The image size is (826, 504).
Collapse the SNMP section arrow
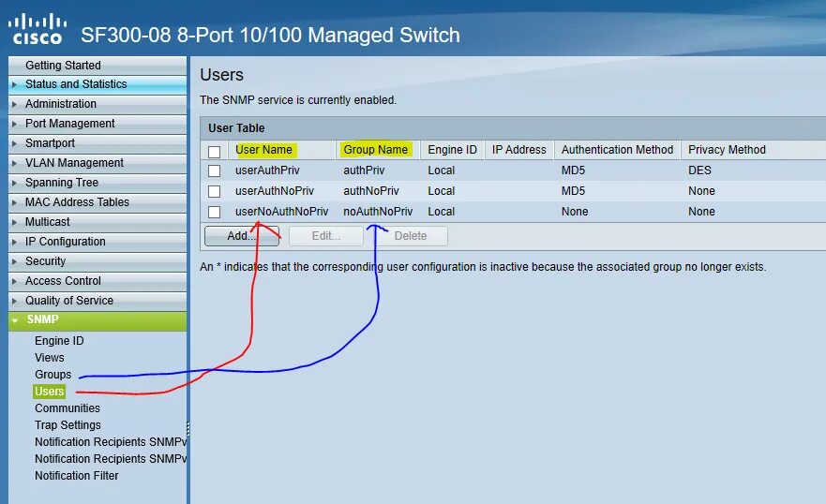point(15,319)
